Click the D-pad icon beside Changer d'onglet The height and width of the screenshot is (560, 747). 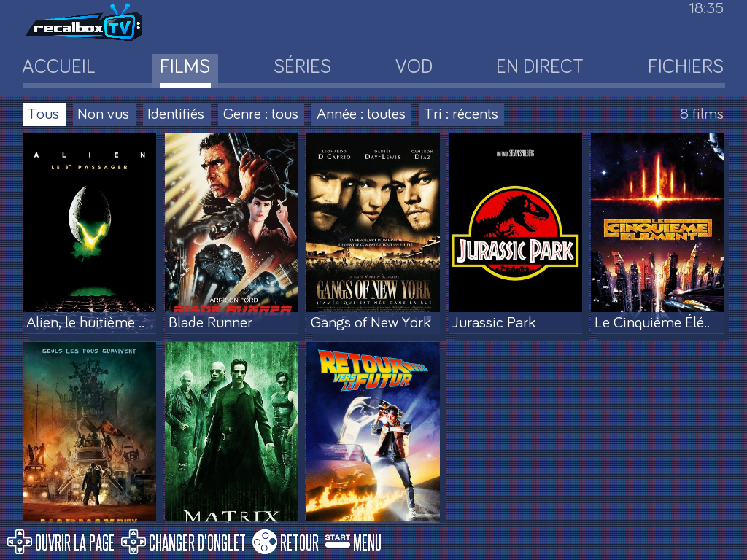(133, 542)
